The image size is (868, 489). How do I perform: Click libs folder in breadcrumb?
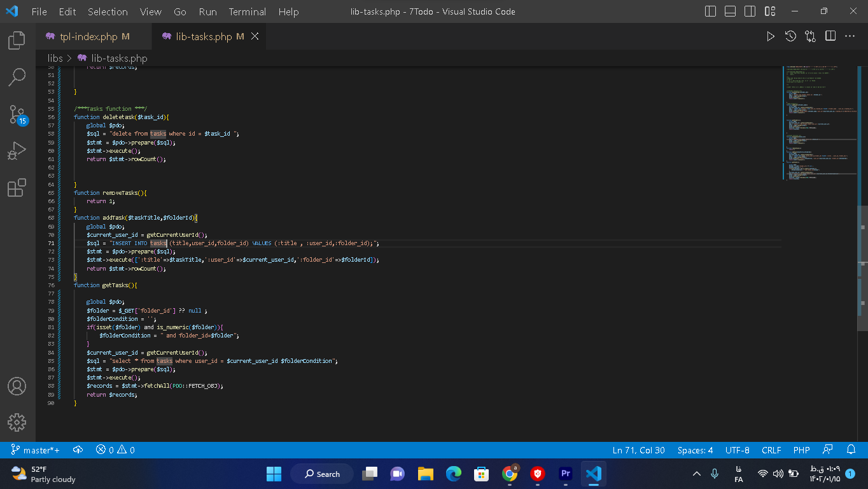[x=55, y=58]
